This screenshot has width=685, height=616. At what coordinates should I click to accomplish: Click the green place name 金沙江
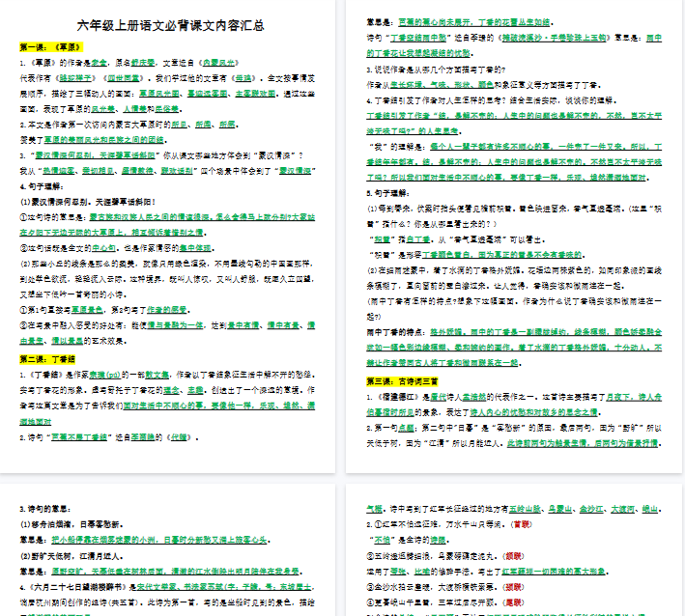point(591,509)
